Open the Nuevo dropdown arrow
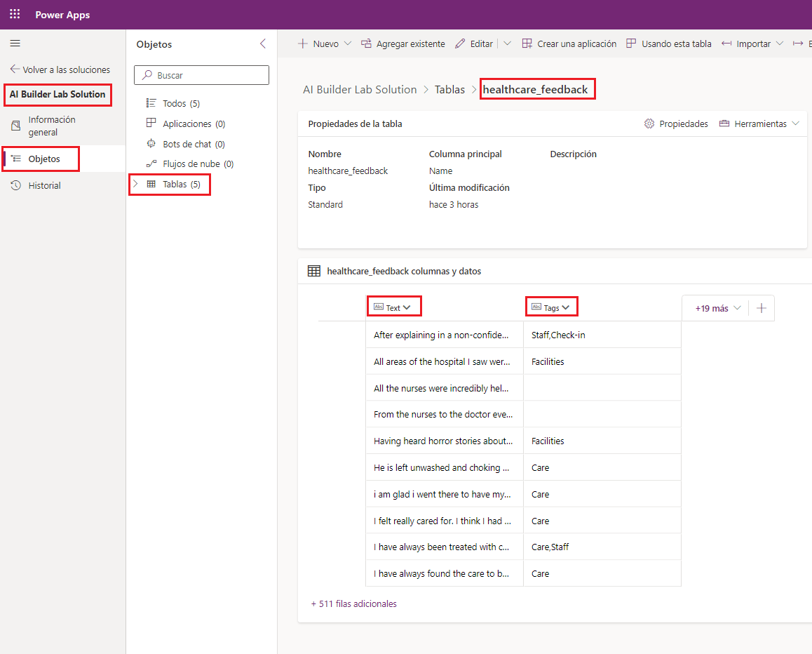This screenshot has width=812, height=654. tap(348, 44)
